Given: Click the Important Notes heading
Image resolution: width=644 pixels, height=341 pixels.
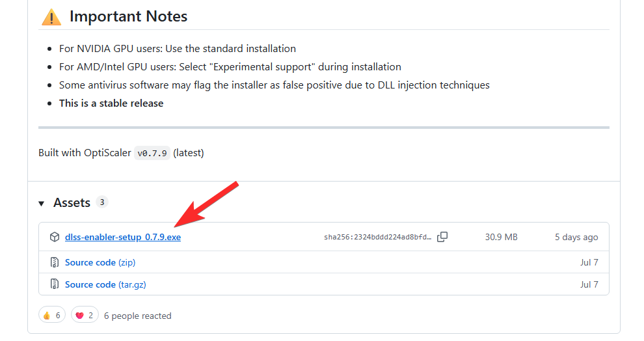Looking at the screenshot, I should 128,16.
